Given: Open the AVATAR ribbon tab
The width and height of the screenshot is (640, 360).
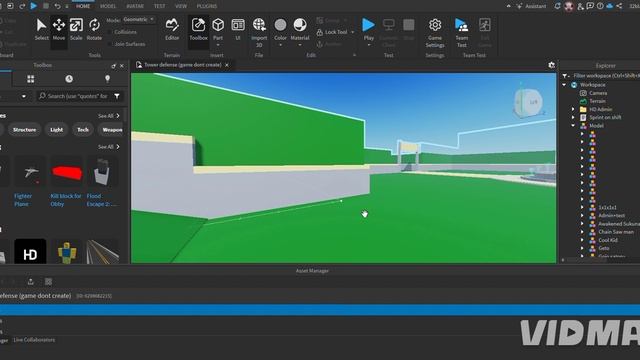Looking at the screenshot, I should 135,6.
